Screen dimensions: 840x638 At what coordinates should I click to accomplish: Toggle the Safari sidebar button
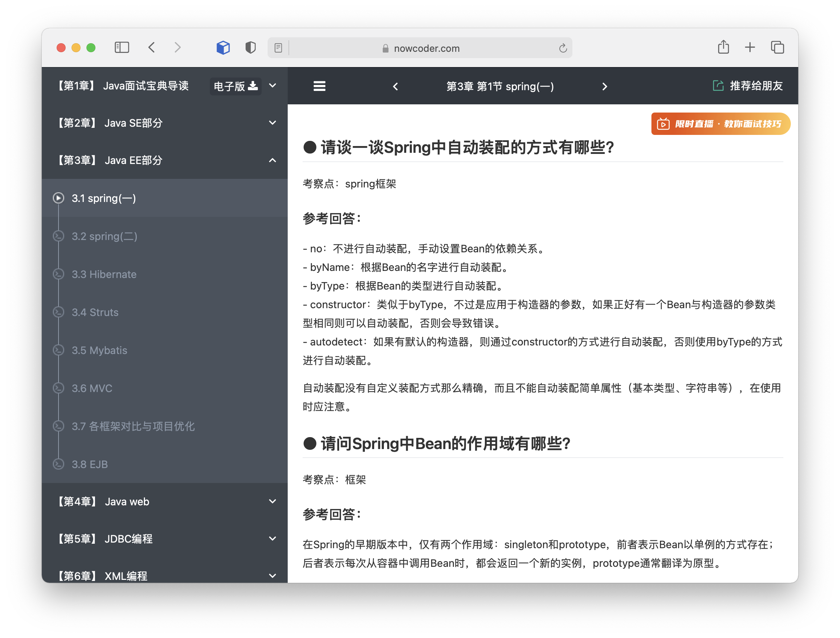pos(122,47)
